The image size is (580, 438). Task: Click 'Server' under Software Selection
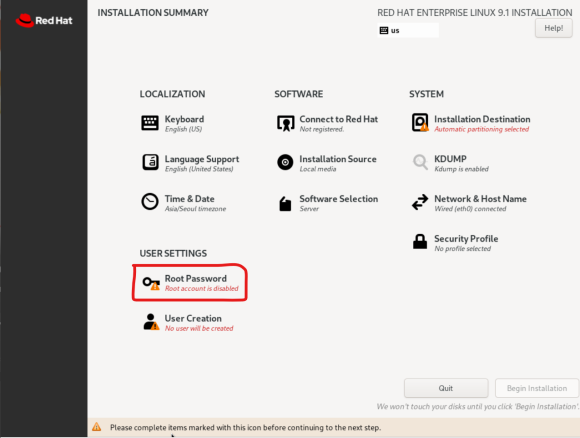tap(309, 209)
